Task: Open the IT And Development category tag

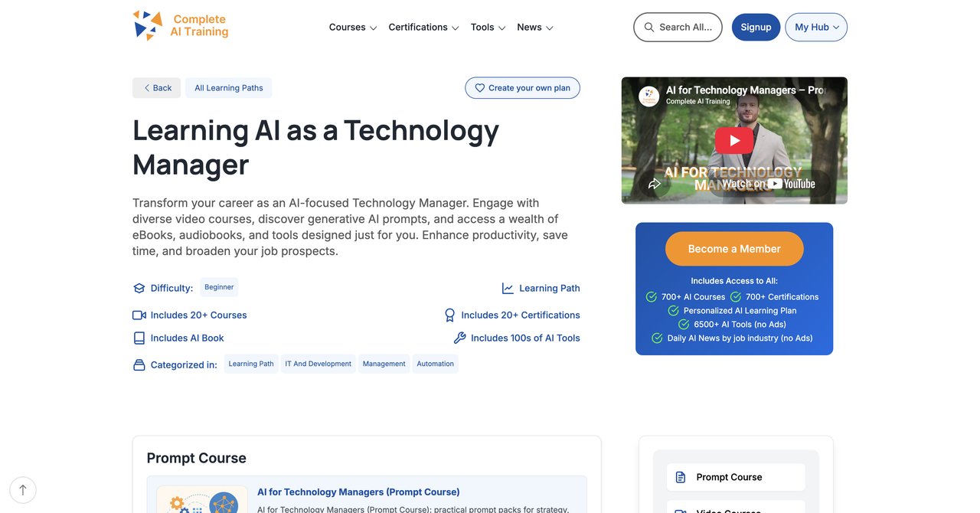Action: coord(318,364)
